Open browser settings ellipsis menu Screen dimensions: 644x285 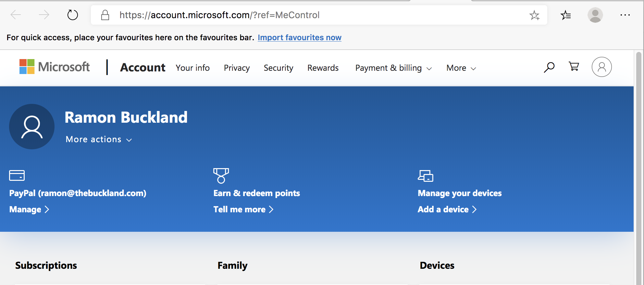pyautogui.click(x=625, y=15)
